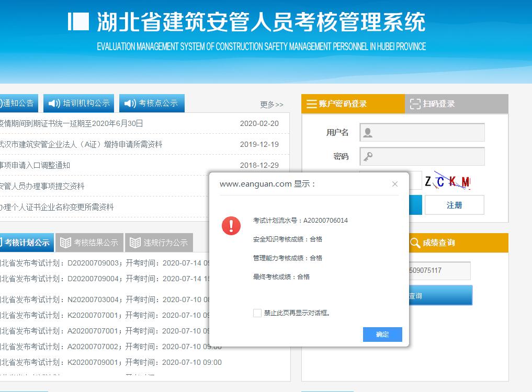Click the menu lines icon beside 账户密码登录
Screen dimensions: 532x392
[311, 104]
